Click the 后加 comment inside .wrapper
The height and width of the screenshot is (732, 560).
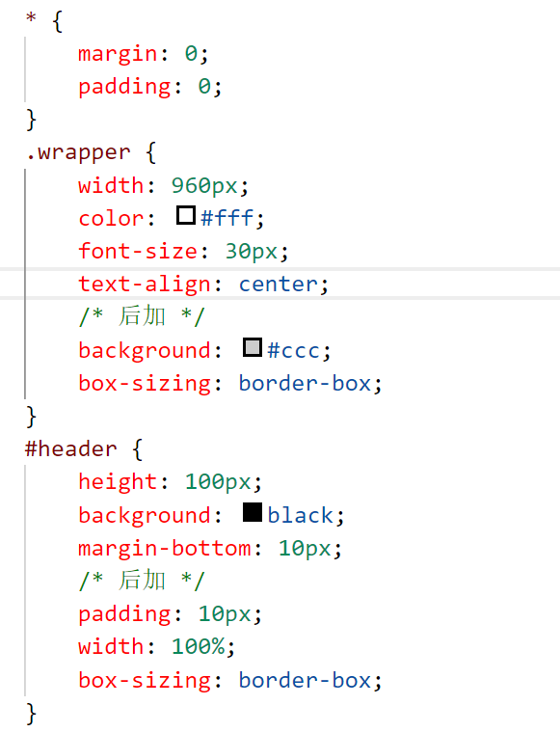coord(142,316)
